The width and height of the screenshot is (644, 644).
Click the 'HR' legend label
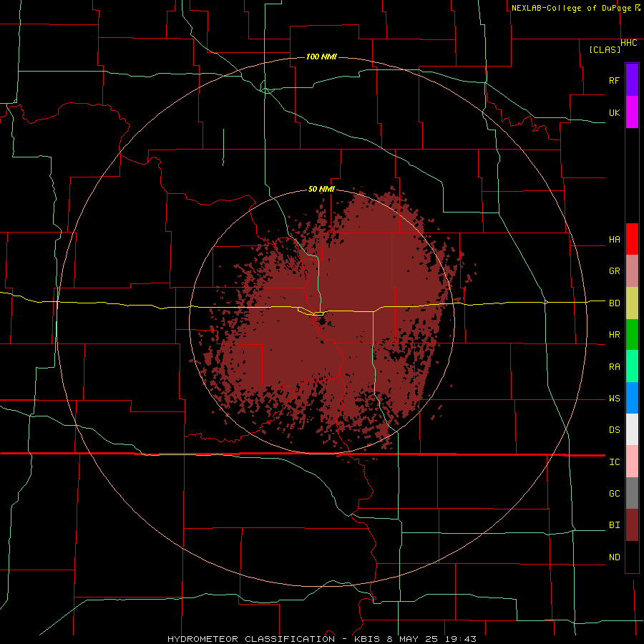pyautogui.click(x=614, y=335)
